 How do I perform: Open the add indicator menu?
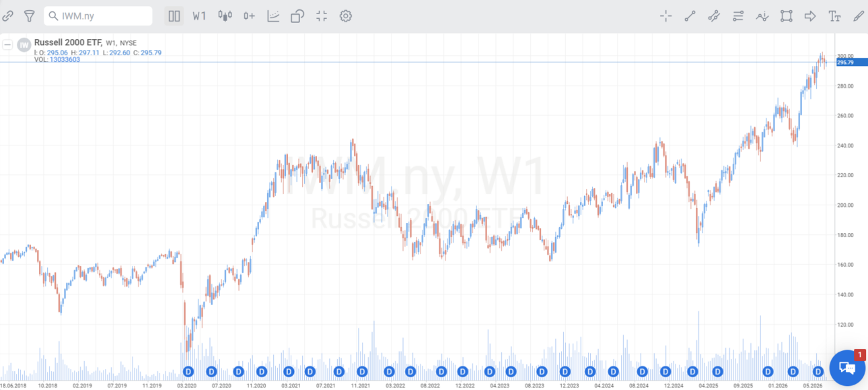(249, 16)
